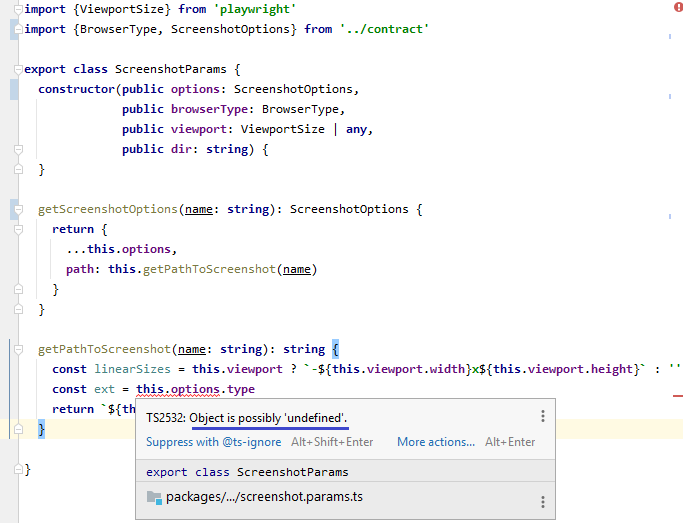Image resolution: width=683 pixels, height=523 pixels.
Task: Click the TS2532 error message text
Action: [247, 418]
